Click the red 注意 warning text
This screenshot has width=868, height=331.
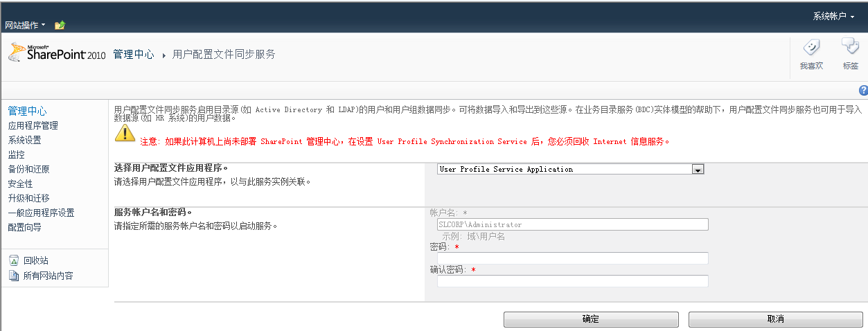point(405,141)
